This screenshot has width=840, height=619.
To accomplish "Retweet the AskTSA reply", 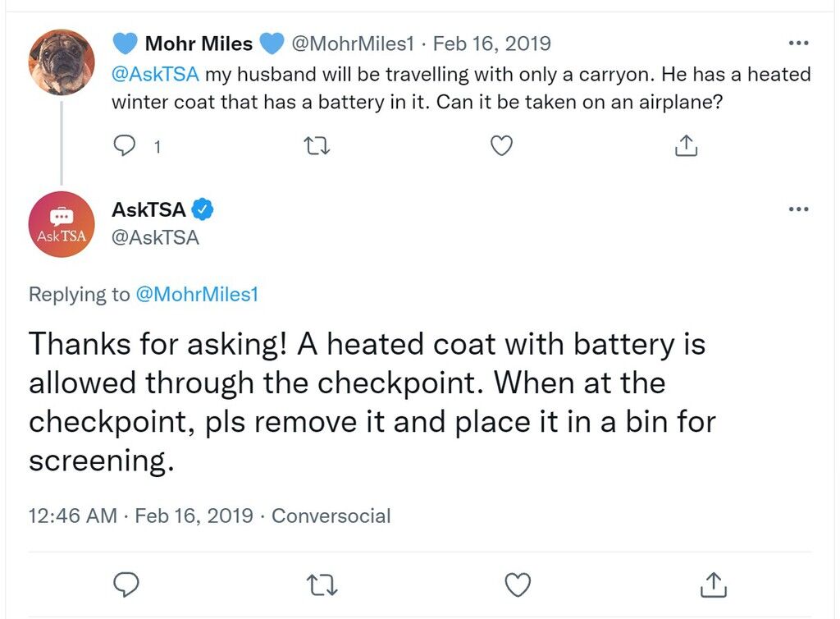I will tap(322, 585).
